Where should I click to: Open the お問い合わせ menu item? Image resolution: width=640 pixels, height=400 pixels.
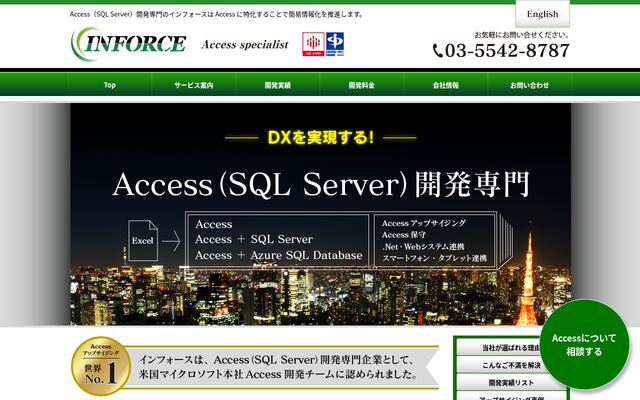(529, 85)
